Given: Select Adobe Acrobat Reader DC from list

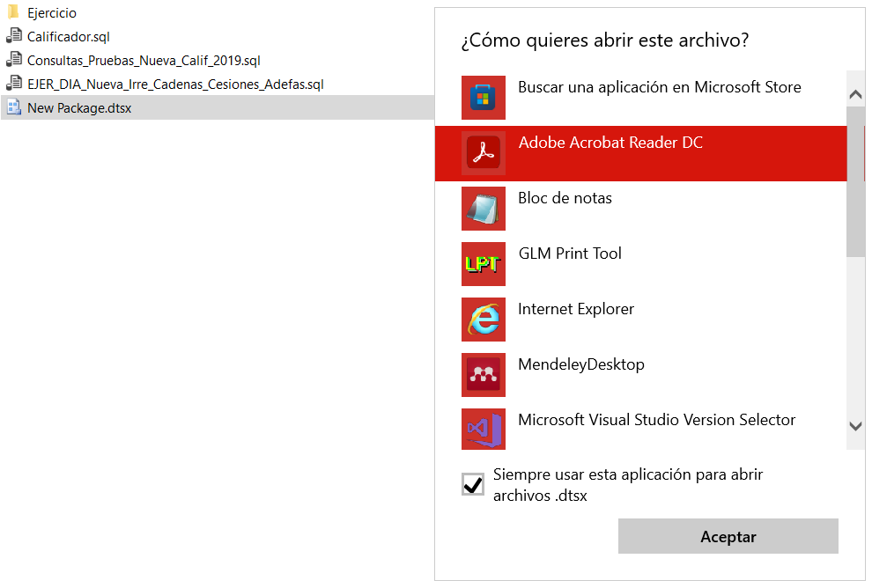Looking at the screenshot, I should [640, 153].
